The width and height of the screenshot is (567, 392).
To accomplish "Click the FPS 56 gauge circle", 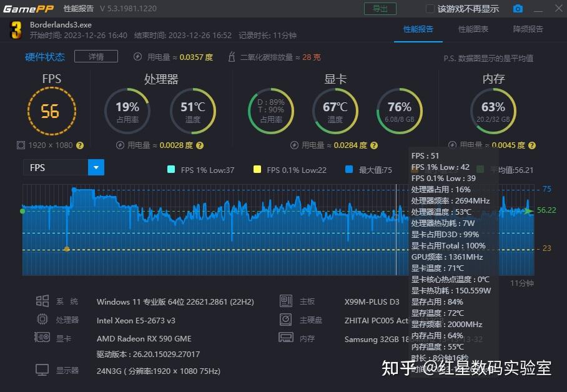I will click(52, 111).
